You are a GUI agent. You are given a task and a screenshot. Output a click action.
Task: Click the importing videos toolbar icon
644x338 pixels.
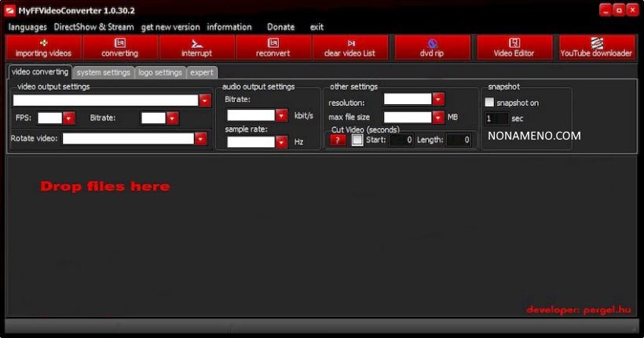tap(43, 43)
